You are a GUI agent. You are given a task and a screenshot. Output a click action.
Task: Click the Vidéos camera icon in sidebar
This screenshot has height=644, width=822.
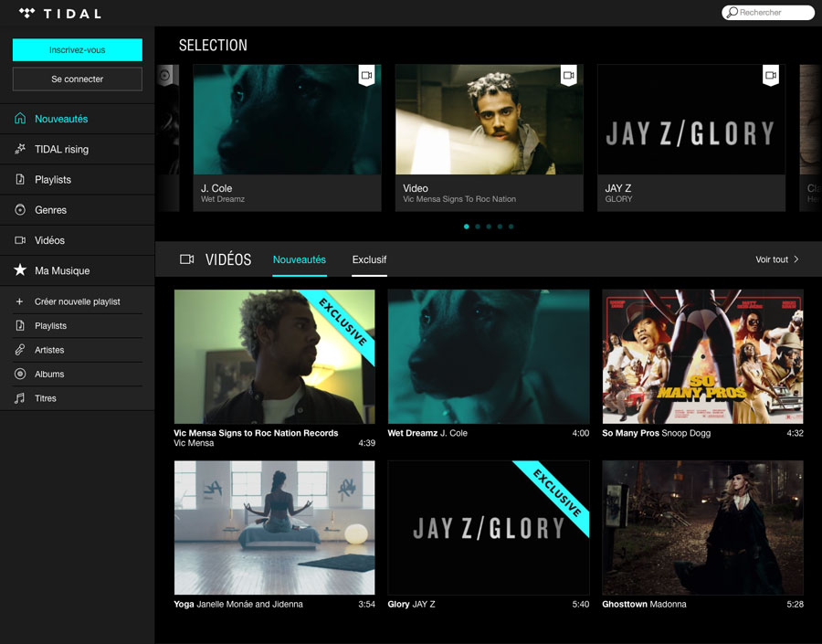coord(20,240)
